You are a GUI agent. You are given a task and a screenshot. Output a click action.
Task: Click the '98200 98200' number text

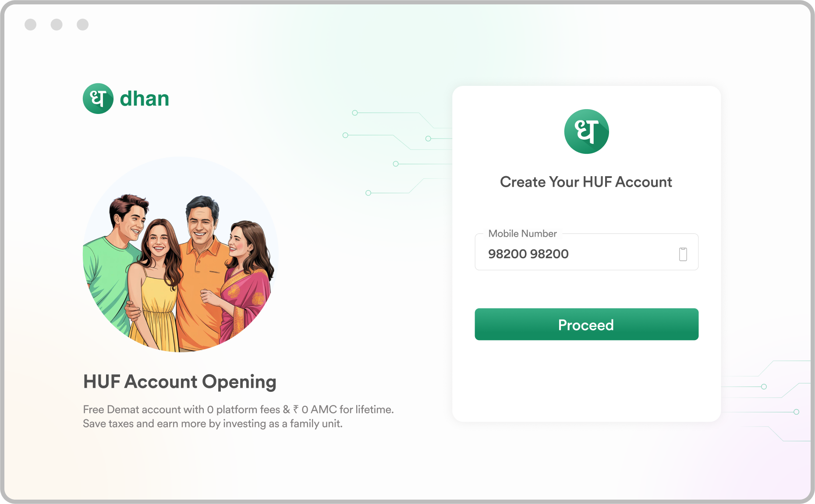(528, 254)
